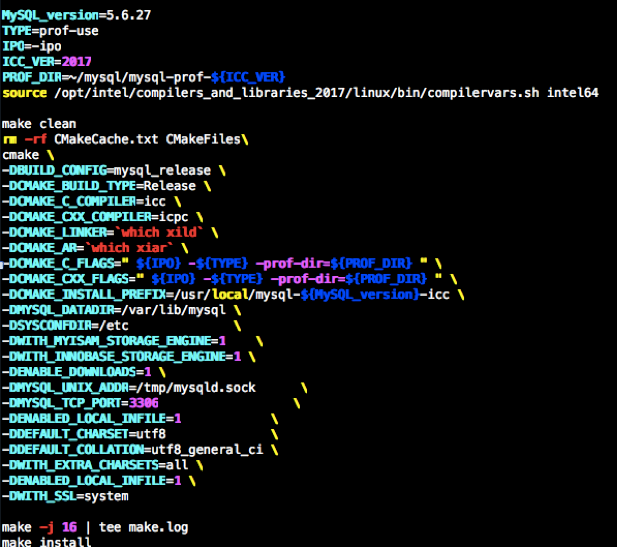The height and width of the screenshot is (547, 617).
Task: Select the TYPE=prof-use line
Action: click(x=50, y=31)
